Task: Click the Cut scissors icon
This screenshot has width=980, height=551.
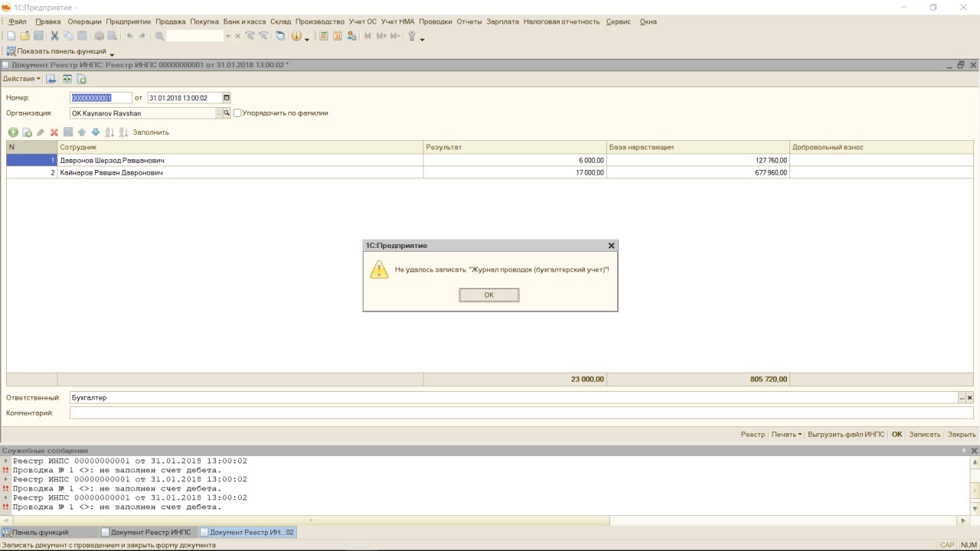Action: [54, 36]
